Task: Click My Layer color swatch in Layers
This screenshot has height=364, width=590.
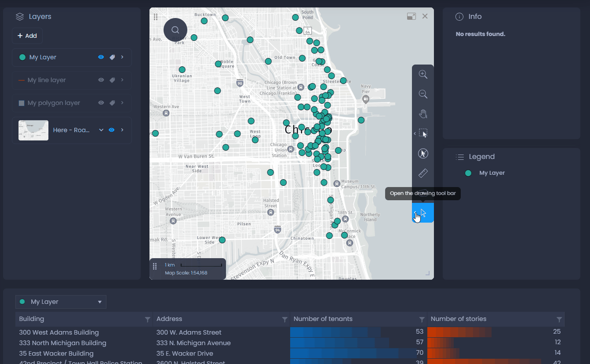Action: pyautogui.click(x=22, y=57)
